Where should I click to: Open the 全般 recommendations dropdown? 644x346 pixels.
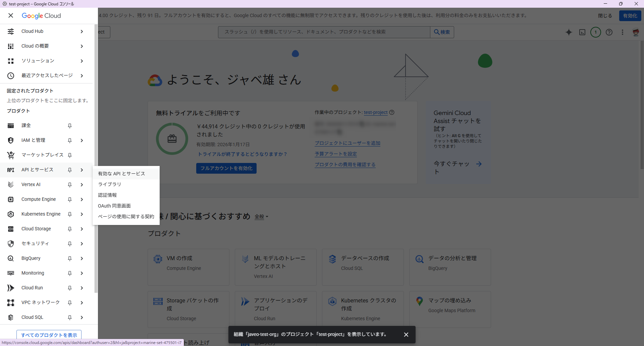tap(261, 217)
